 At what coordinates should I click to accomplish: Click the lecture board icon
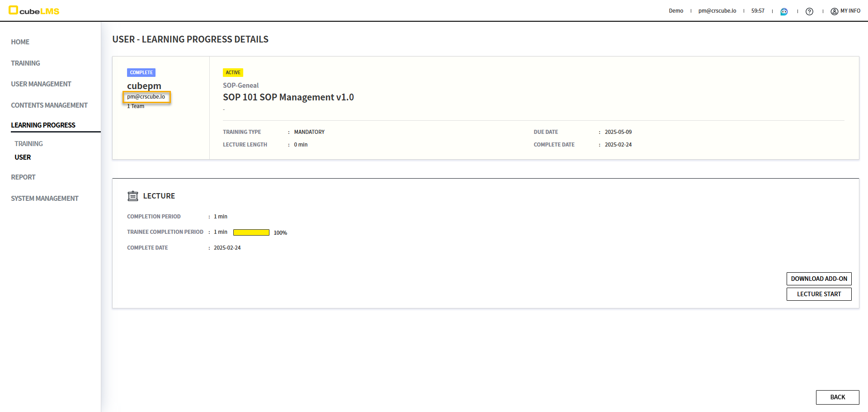pyautogui.click(x=133, y=196)
